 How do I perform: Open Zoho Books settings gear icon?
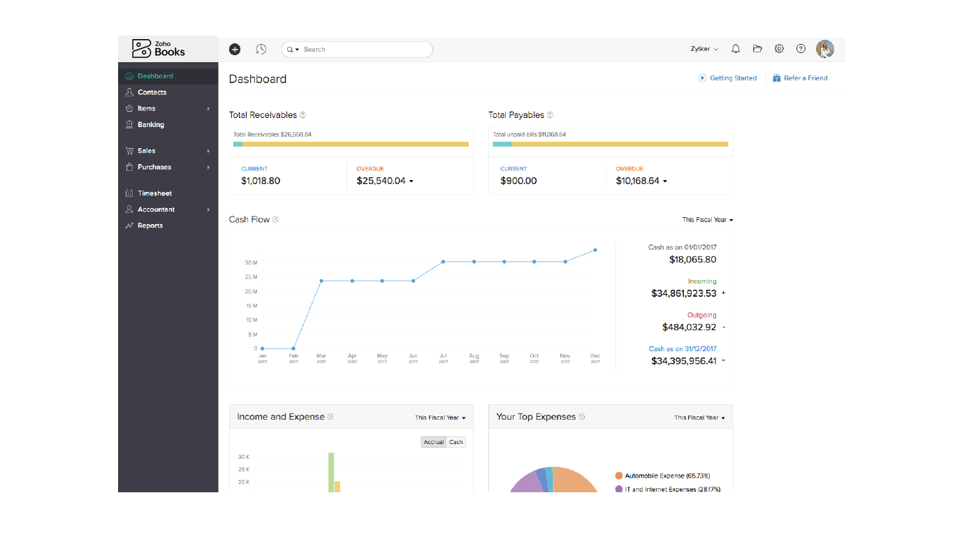tap(779, 48)
